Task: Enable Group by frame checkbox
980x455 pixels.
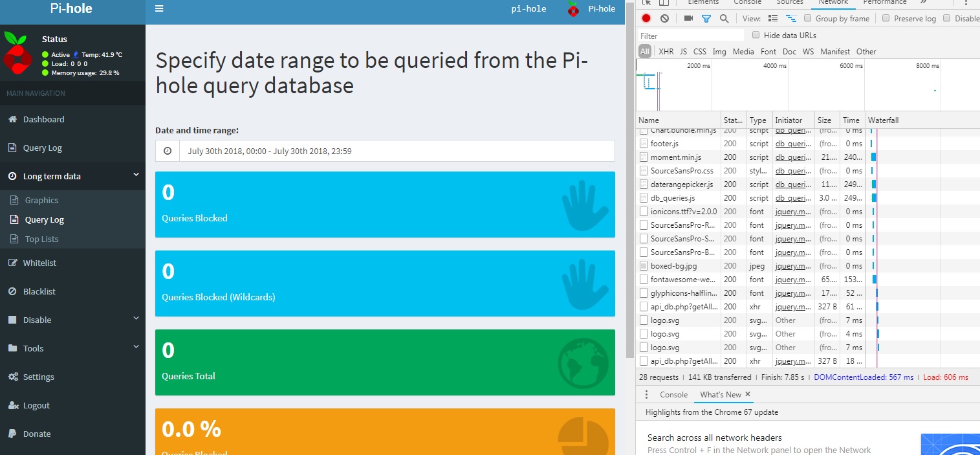Action: 808,19
